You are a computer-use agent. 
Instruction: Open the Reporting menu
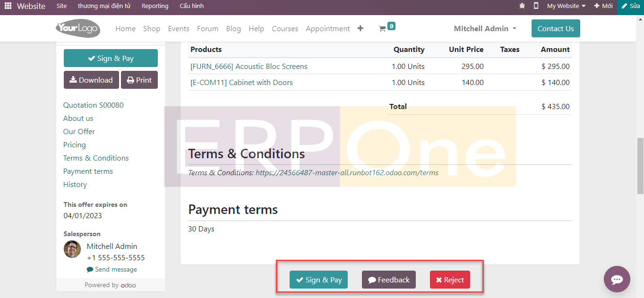tap(155, 6)
